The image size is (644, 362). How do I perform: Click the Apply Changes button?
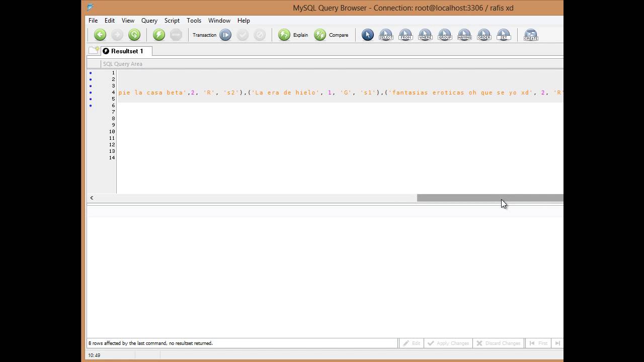pyautogui.click(x=447, y=343)
